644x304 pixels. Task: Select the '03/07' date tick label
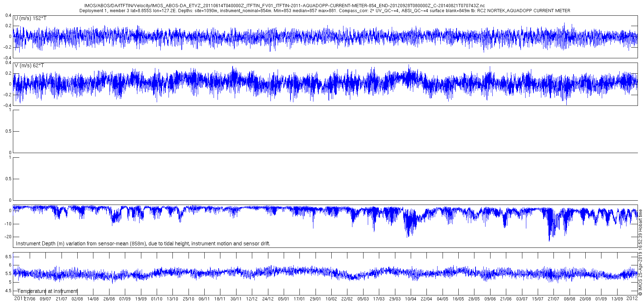click(x=522, y=299)
